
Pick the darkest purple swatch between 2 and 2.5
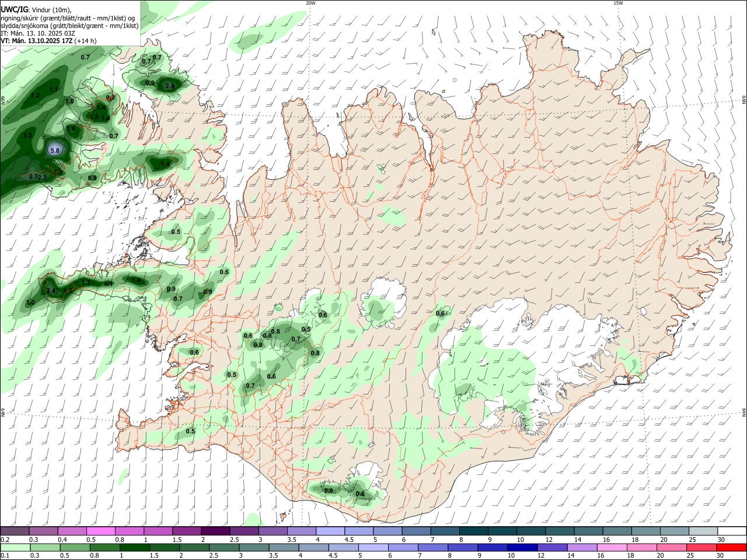(215, 531)
